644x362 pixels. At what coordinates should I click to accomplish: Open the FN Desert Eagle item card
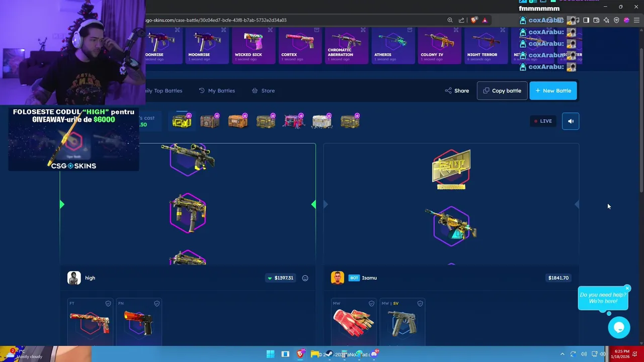click(139, 322)
